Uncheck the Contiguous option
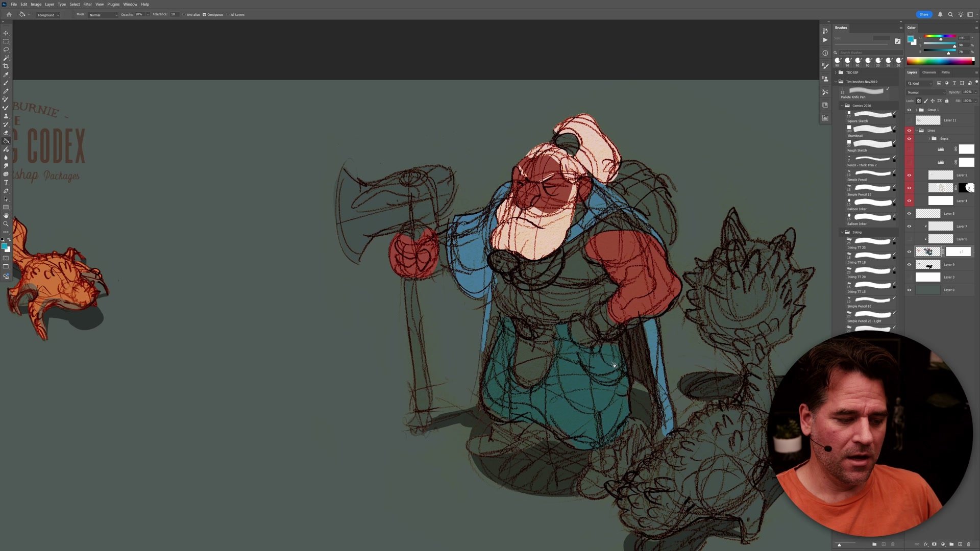 [205, 15]
